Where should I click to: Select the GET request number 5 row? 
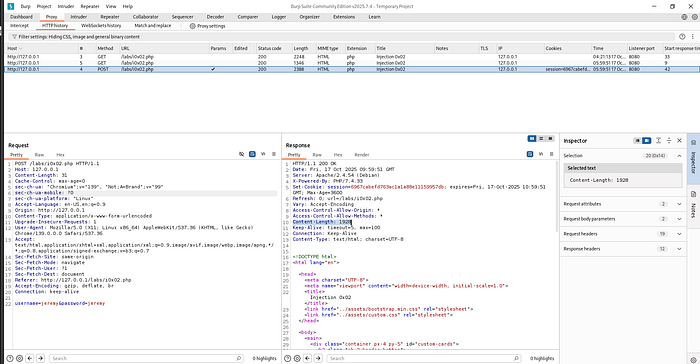(351, 63)
